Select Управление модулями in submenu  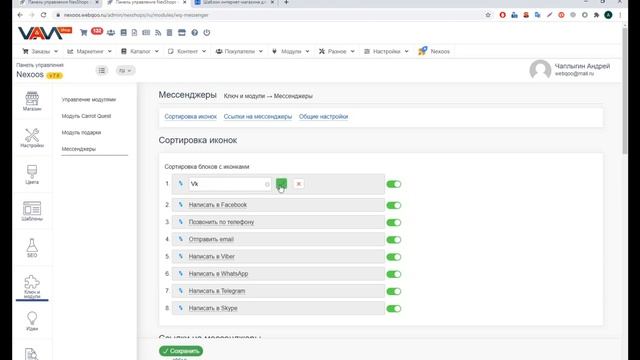tap(89, 100)
